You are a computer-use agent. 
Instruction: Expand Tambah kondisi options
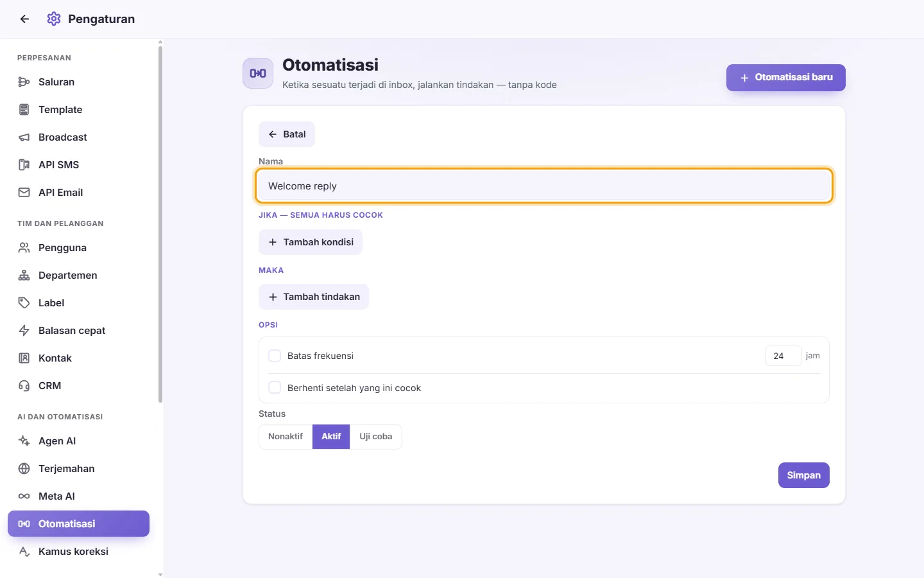pos(311,242)
